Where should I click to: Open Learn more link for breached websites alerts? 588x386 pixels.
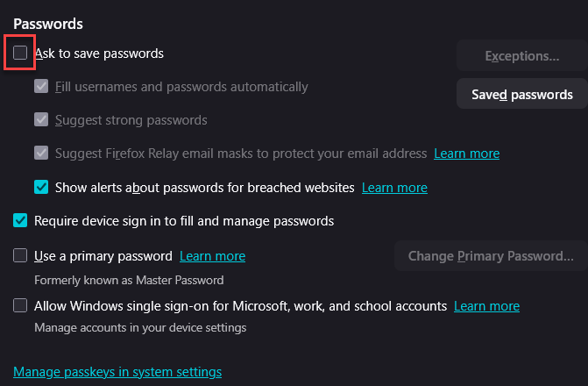(x=394, y=188)
